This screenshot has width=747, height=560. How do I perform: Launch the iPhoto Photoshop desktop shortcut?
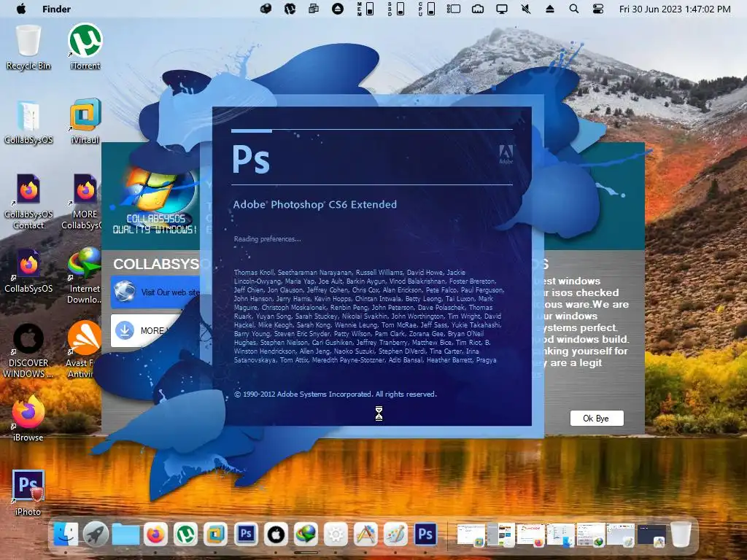28,492
